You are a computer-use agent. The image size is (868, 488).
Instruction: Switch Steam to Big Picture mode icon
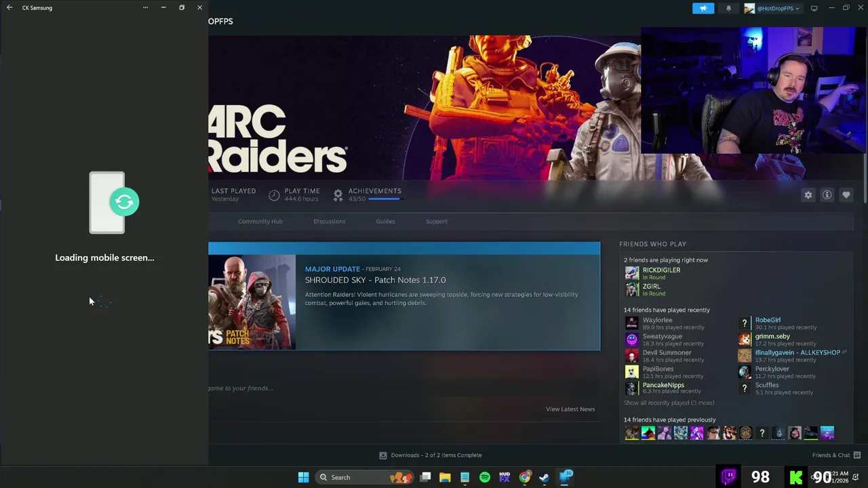click(814, 8)
